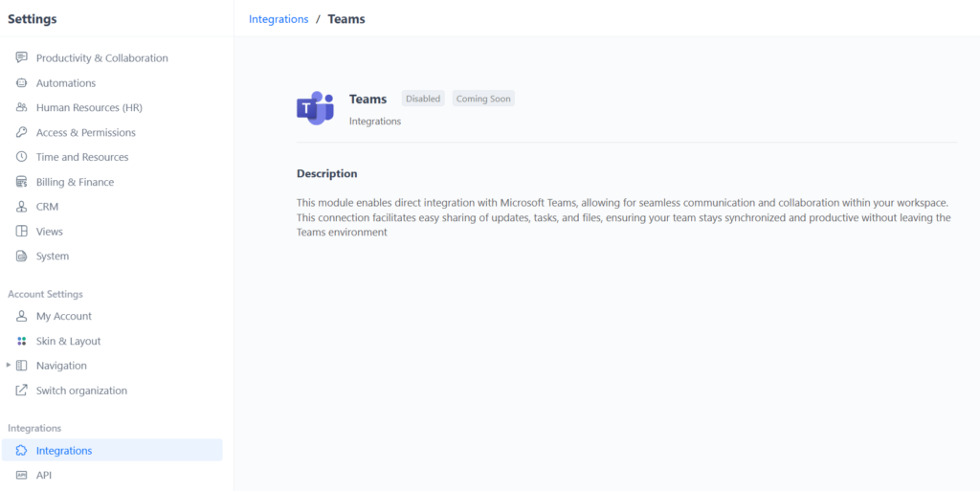Click the Coming Soon badge
980x491 pixels.
(483, 99)
